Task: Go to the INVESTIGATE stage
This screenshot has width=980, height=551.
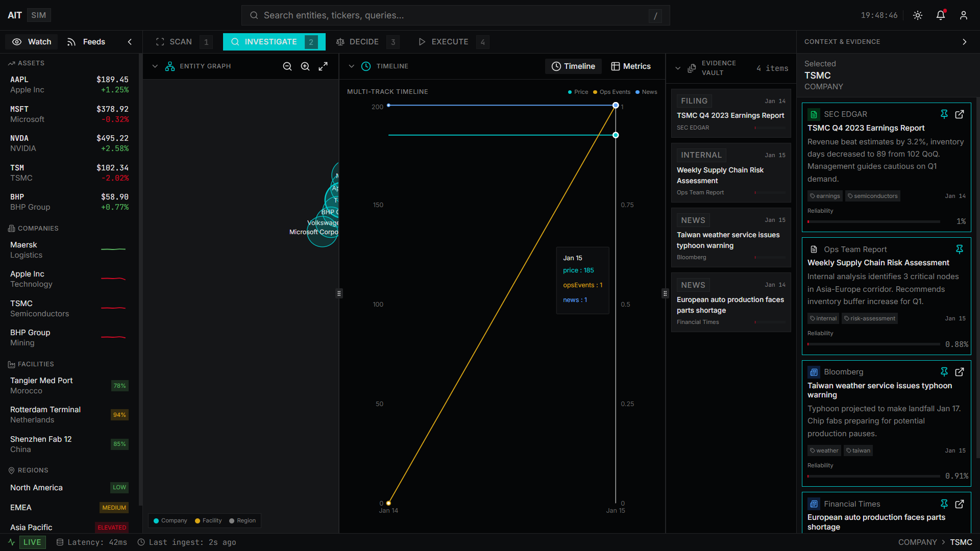Action: [274, 42]
